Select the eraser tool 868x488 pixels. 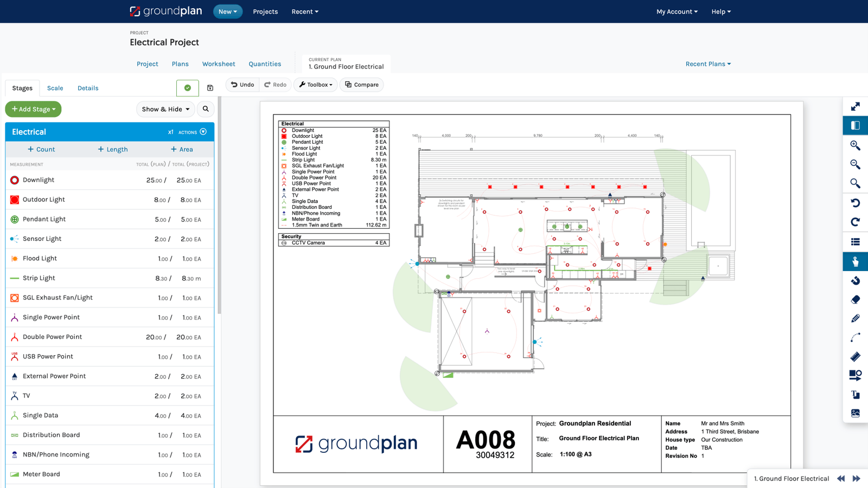click(856, 299)
